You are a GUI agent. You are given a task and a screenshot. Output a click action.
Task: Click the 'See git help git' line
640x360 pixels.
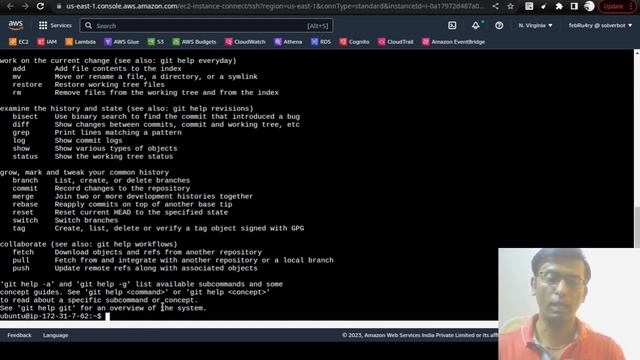click(x=103, y=308)
